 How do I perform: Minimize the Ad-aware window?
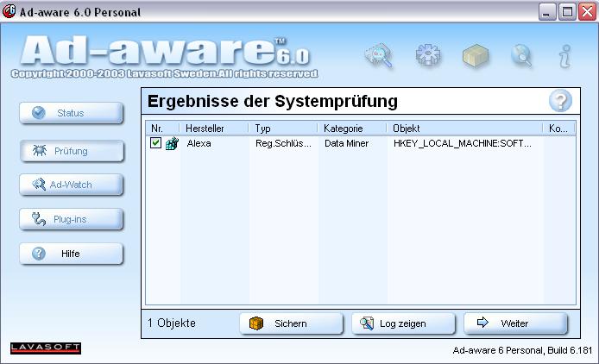click(547, 12)
